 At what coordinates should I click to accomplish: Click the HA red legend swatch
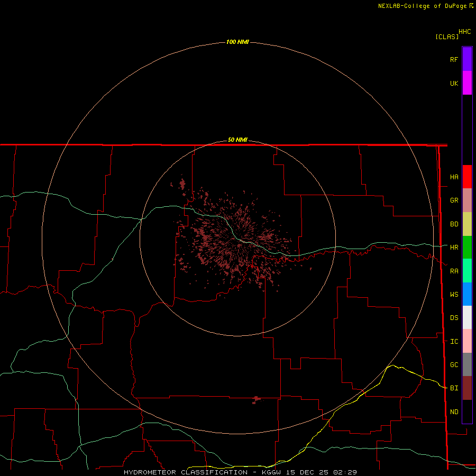467,177
